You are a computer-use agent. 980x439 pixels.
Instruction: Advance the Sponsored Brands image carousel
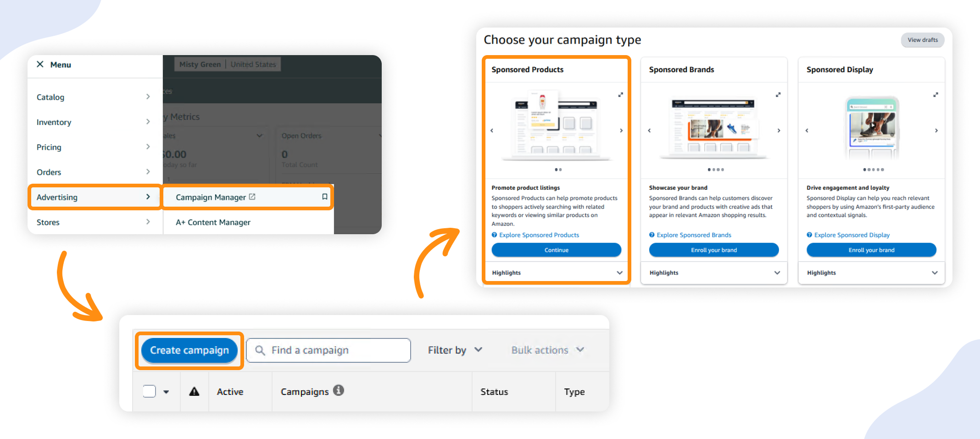(779, 130)
